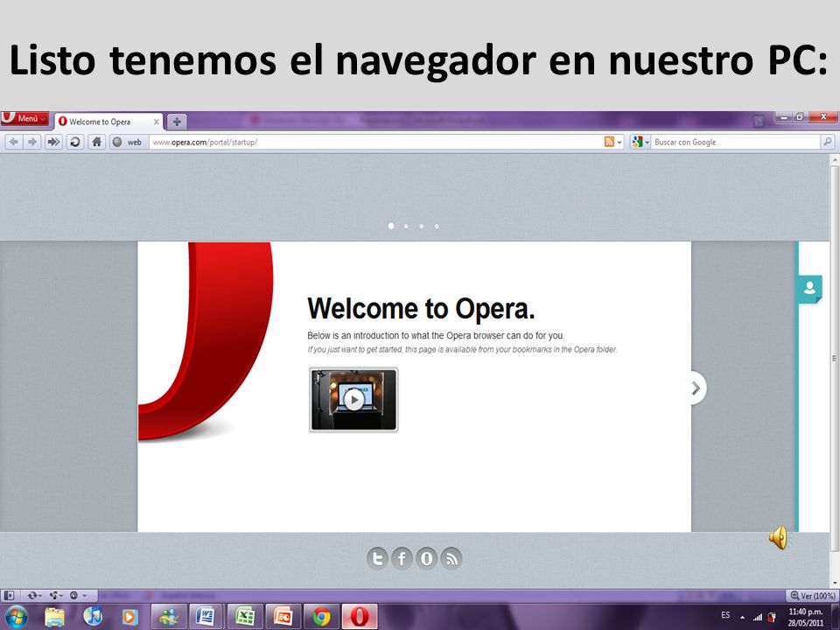Open a new tab with plus button
Screen dimensions: 840x630
pos(177,122)
